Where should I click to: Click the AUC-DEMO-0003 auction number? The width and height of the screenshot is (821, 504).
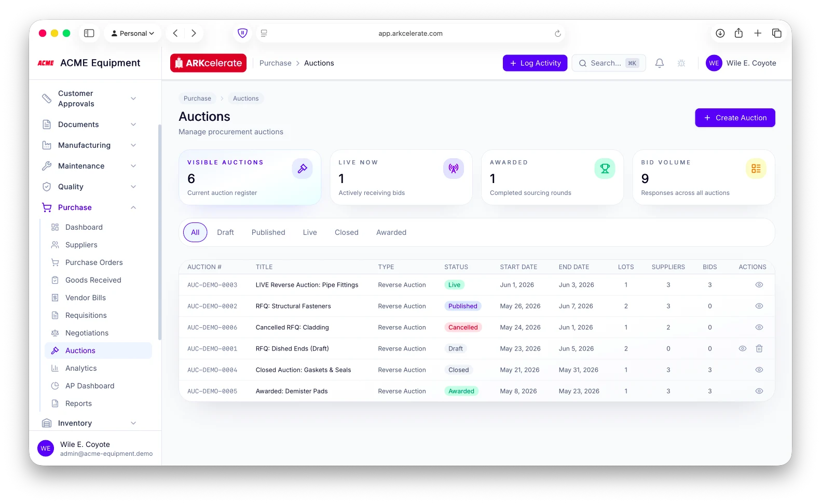212,285
